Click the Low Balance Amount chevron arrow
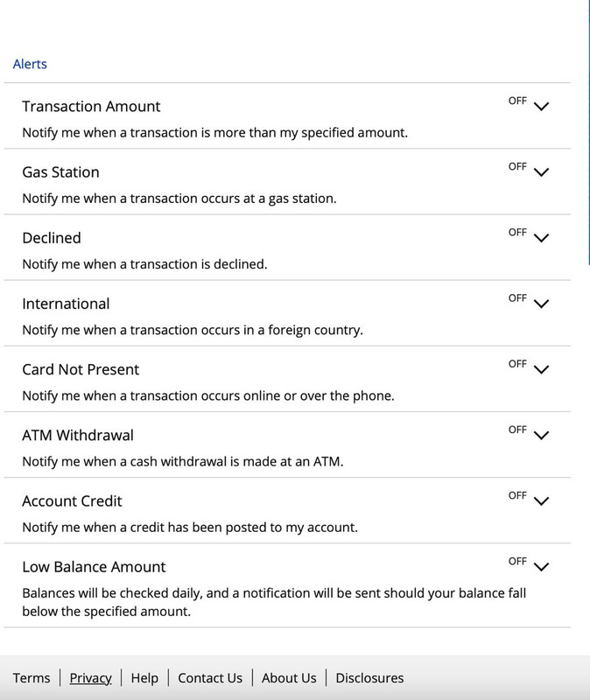Viewport: 590px width, 700px height. pos(541,566)
